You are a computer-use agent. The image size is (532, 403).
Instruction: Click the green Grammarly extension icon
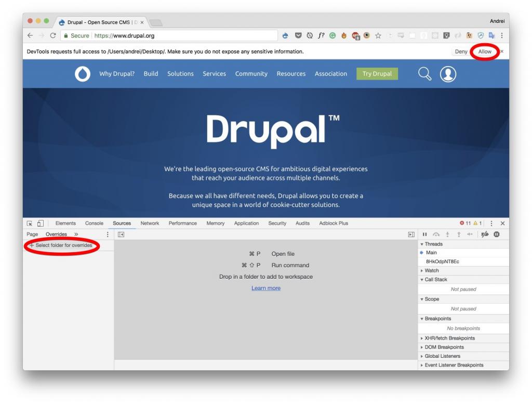[x=332, y=35]
